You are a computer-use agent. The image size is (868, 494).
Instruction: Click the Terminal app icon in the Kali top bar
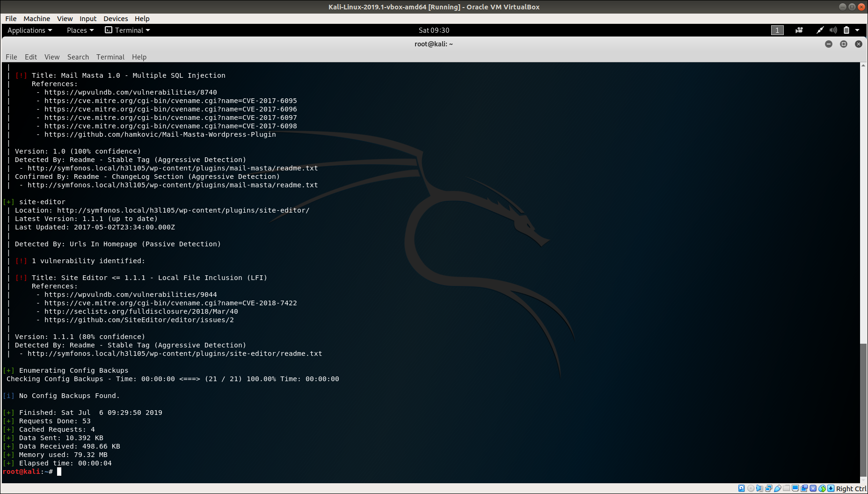click(109, 30)
